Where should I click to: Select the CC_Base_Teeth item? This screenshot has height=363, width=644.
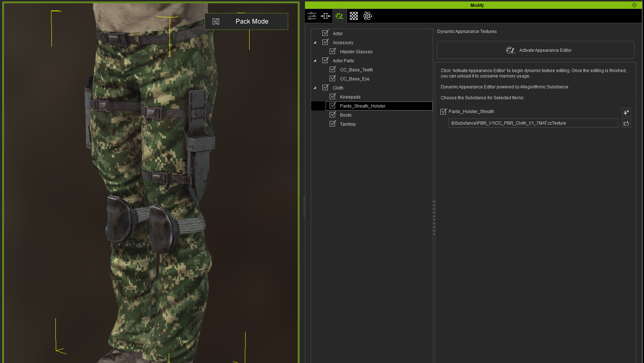pyautogui.click(x=356, y=70)
